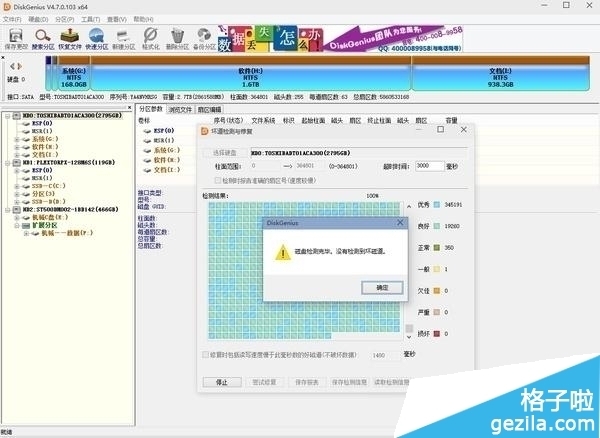Click olive 正常 color swatch in legend
The height and width of the screenshot is (438, 600).
tap(437, 248)
